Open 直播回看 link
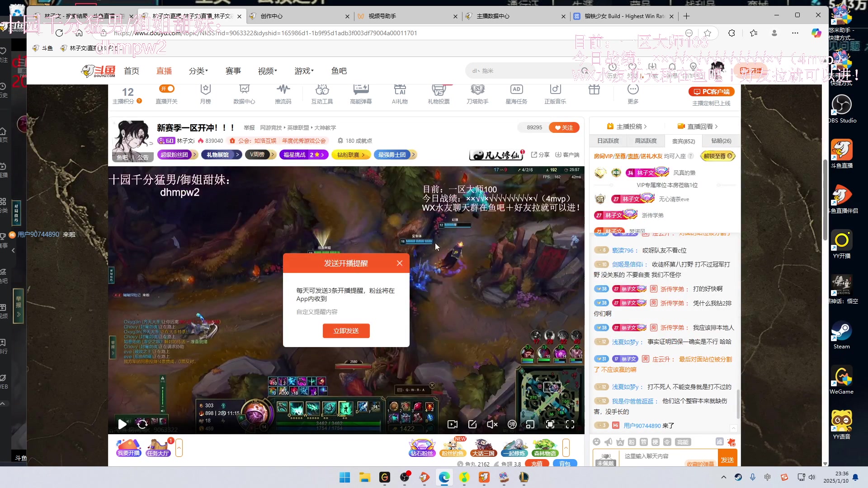Viewport: 868px width, 488px height. pyautogui.click(x=698, y=127)
